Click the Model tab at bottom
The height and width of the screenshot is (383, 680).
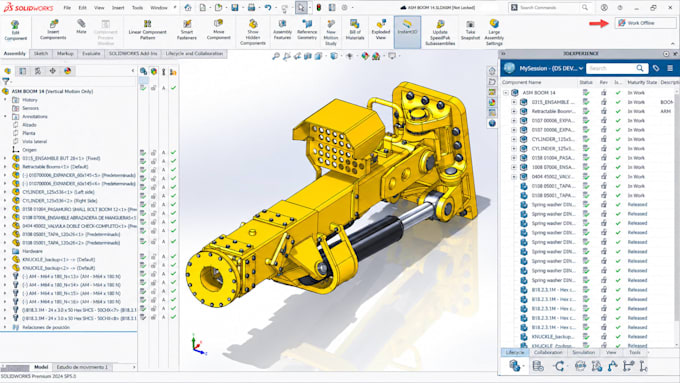41,367
